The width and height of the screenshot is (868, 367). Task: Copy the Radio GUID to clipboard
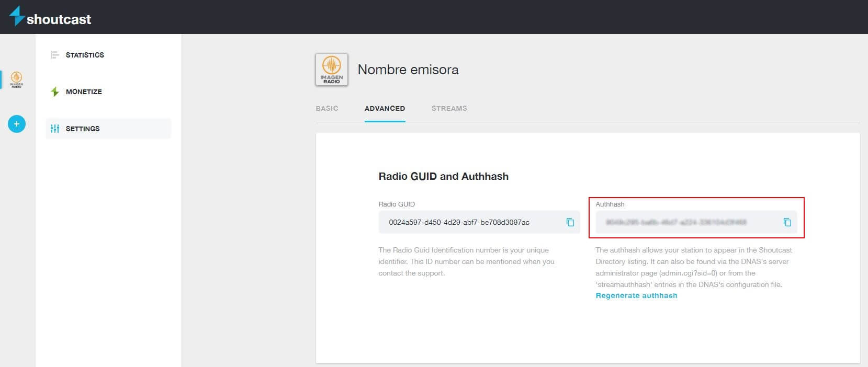(x=570, y=222)
